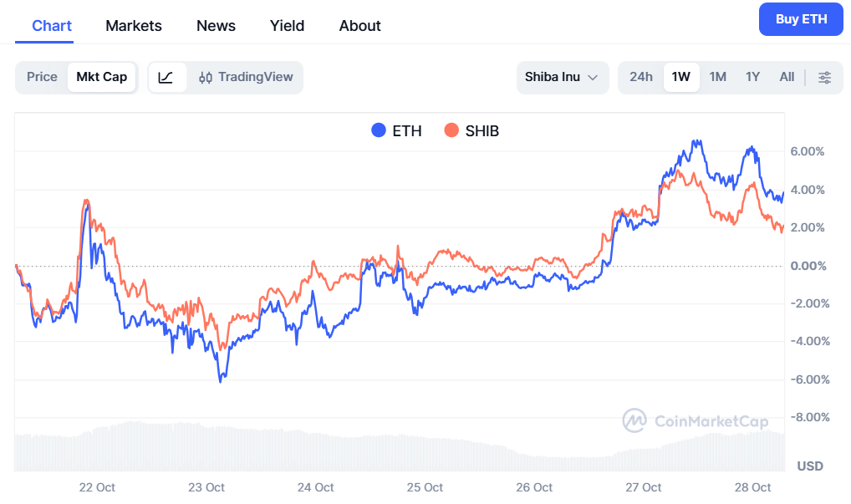Select the 24h time range
Viewport: 851px width, 504px height.
pos(640,76)
